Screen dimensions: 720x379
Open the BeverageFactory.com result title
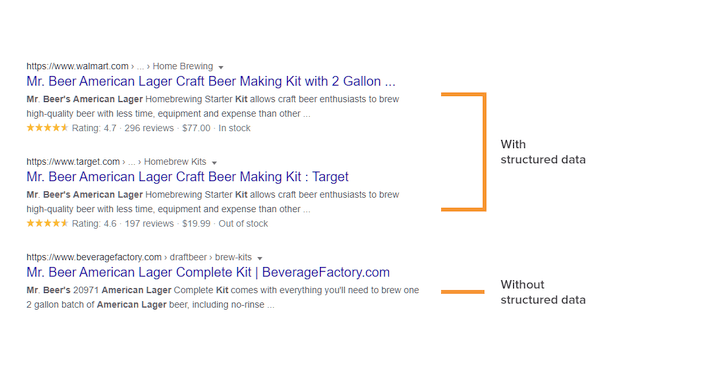(208, 272)
